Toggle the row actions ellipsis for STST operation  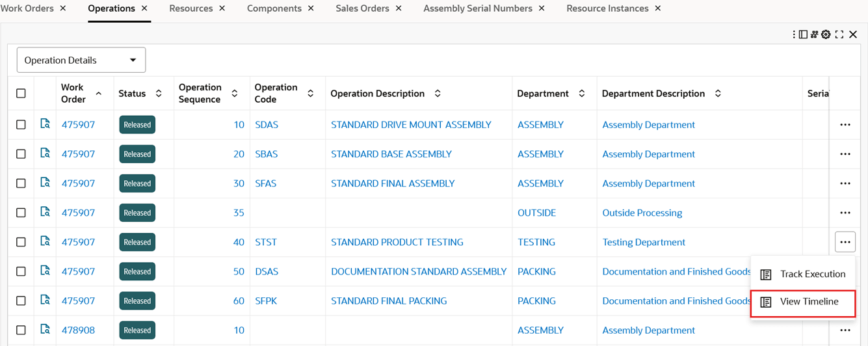pos(845,242)
